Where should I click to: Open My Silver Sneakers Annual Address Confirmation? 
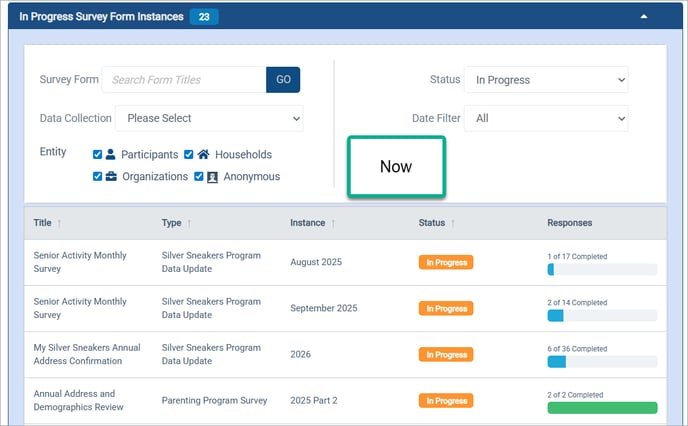click(87, 354)
